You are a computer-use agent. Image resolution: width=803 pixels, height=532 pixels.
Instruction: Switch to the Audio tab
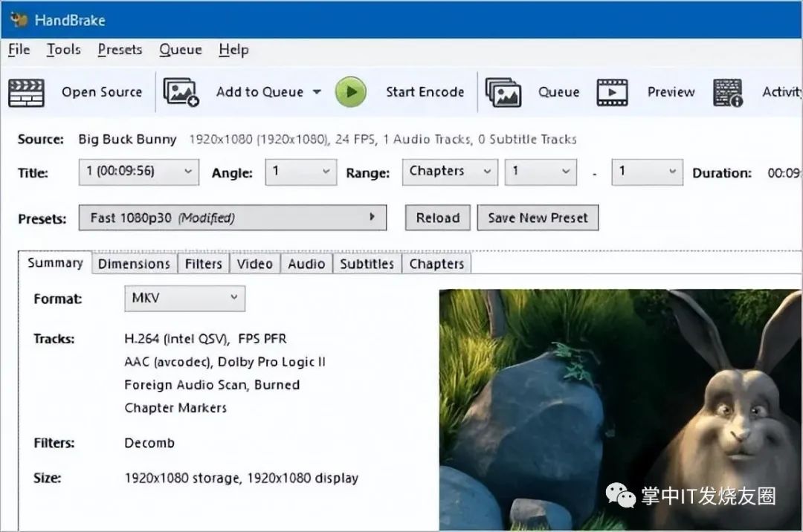pos(306,264)
